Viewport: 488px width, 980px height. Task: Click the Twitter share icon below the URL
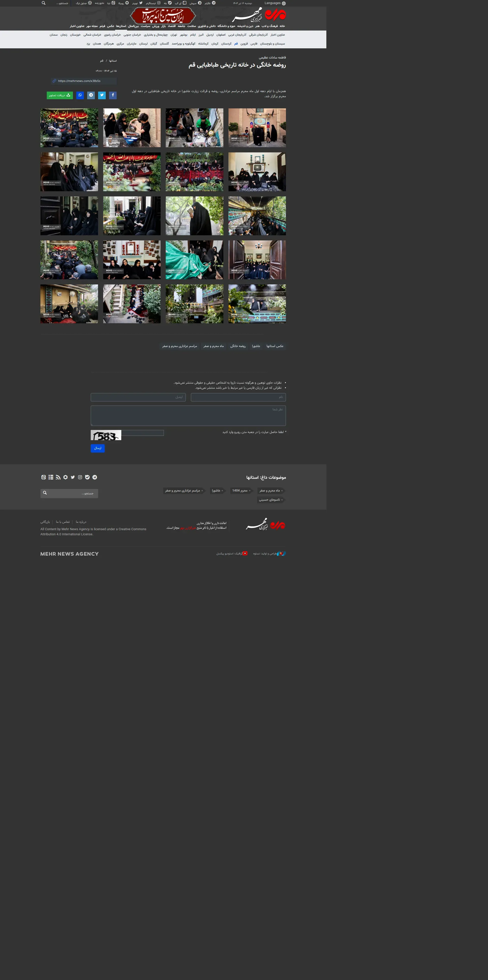coord(102,95)
